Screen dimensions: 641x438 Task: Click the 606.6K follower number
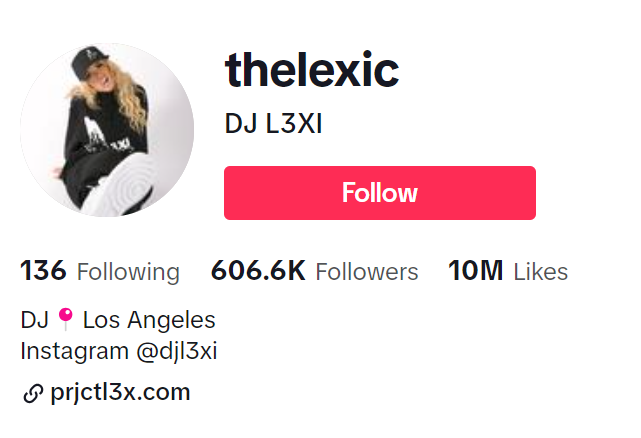(258, 271)
